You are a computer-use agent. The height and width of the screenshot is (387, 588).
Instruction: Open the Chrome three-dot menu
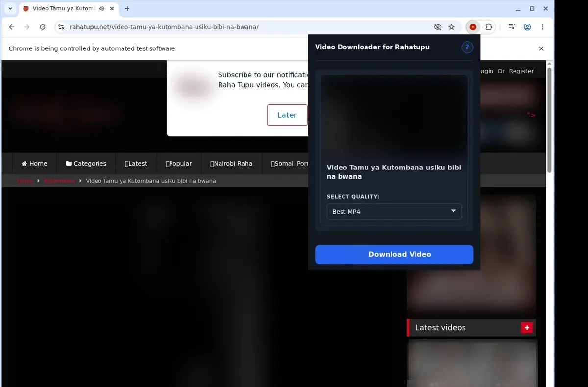pyautogui.click(x=543, y=27)
